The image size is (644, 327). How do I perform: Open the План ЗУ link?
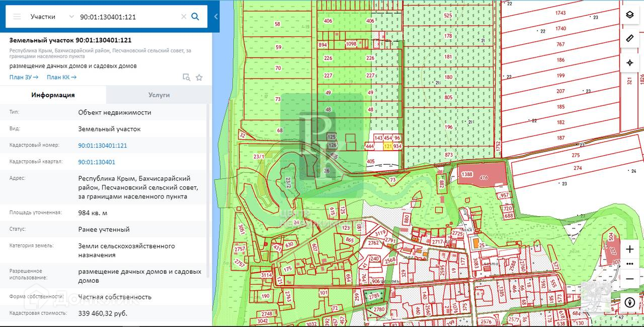[x=24, y=77]
